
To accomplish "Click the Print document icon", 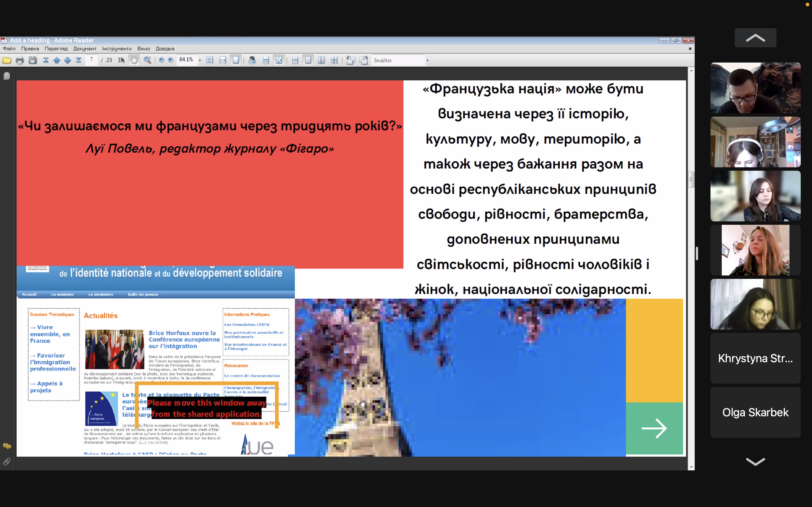I will (x=20, y=60).
